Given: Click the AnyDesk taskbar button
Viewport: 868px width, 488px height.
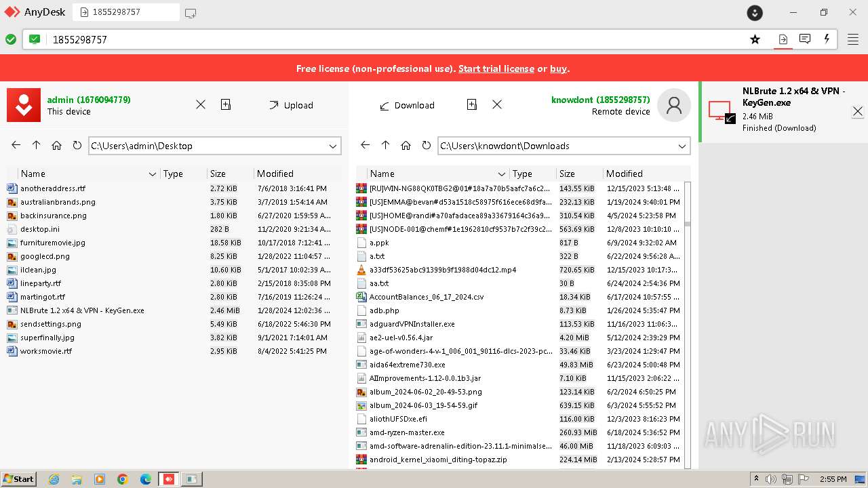Looking at the screenshot, I should tap(169, 479).
